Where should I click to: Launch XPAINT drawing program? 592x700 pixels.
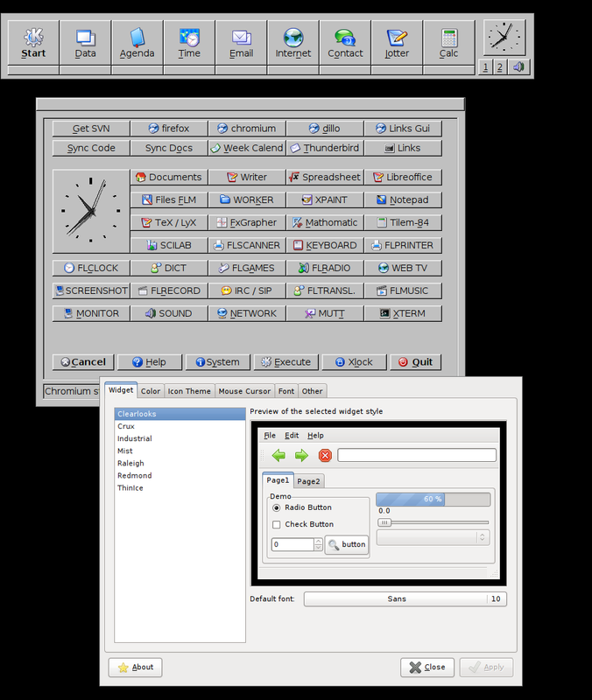(x=325, y=200)
